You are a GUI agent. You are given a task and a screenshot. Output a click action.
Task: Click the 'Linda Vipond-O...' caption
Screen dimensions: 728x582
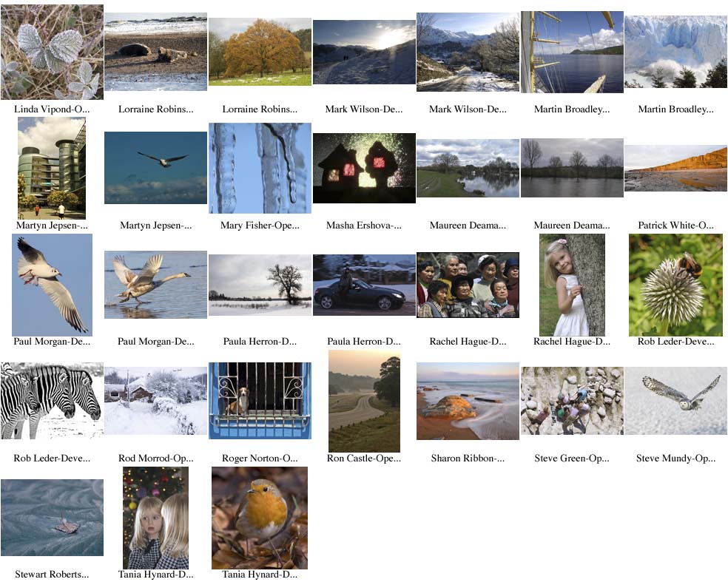tap(52, 109)
